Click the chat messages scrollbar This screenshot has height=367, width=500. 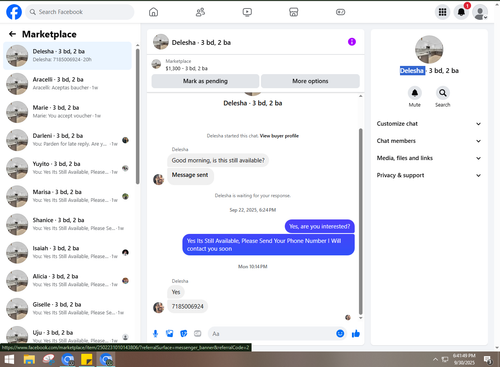[x=360, y=221]
